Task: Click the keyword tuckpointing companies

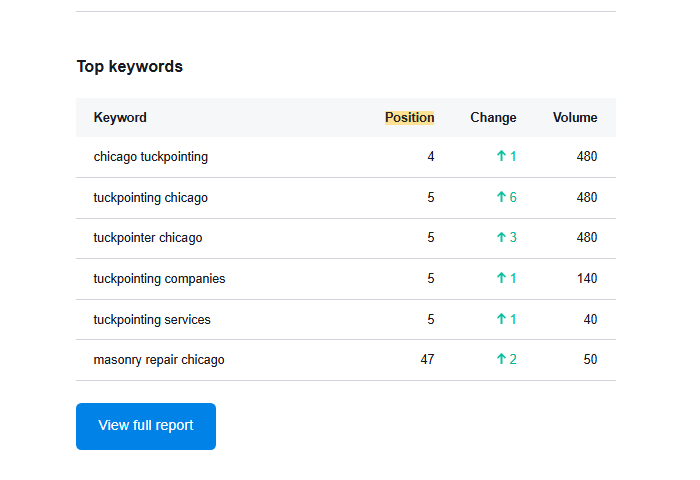Action: coord(159,279)
